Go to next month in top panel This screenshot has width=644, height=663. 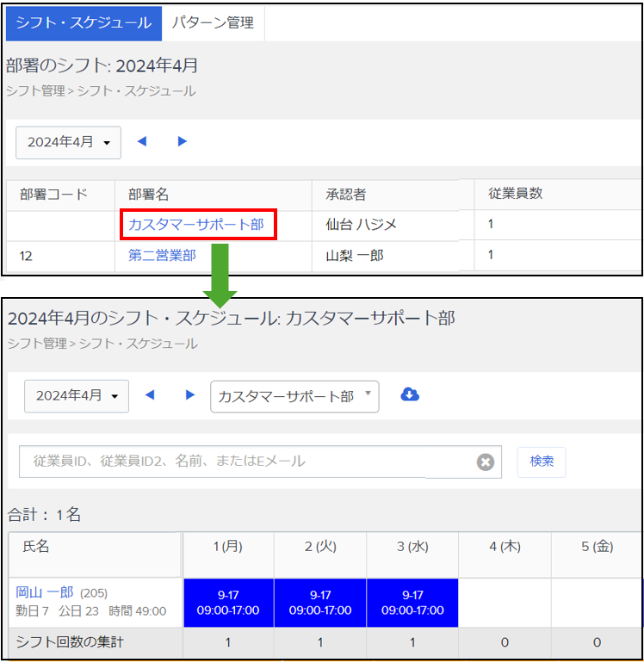click(182, 142)
